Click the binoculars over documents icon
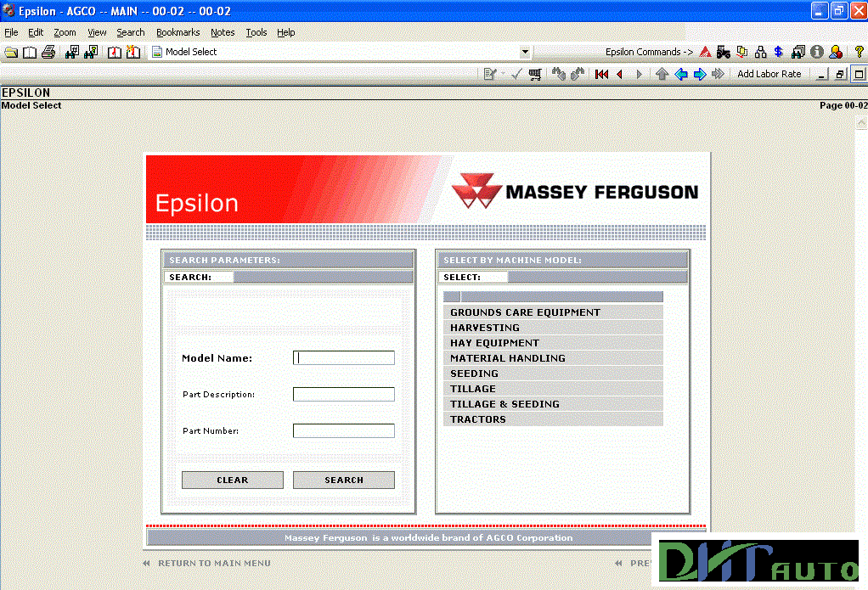Viewport: 868px width, 590px height. (x=798, y=52)
